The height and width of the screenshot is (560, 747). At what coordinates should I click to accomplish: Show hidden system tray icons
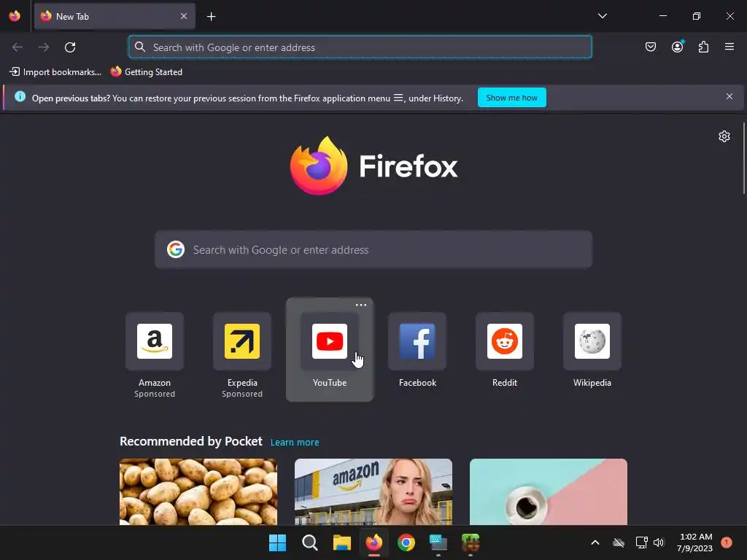click(595, 542)
